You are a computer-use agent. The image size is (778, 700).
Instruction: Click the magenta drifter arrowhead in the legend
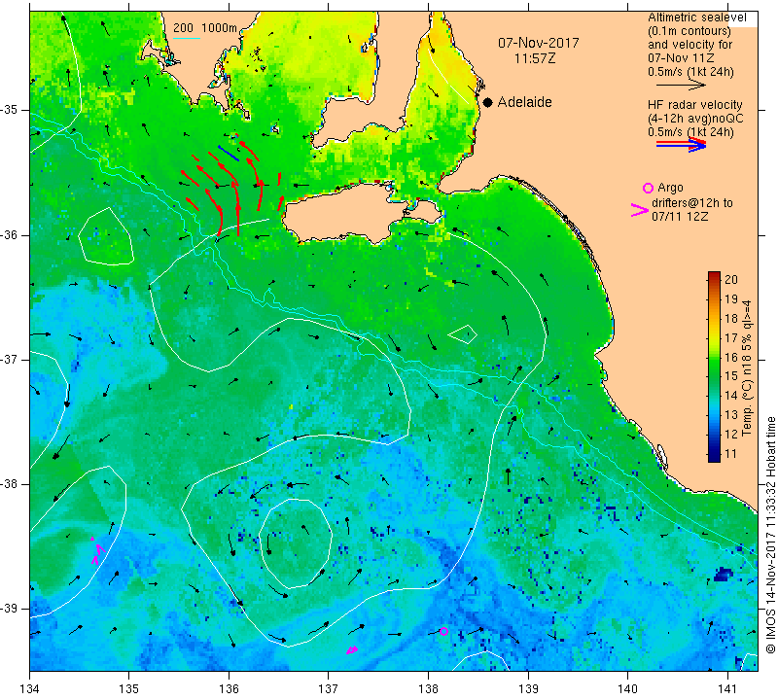(640, 210)
